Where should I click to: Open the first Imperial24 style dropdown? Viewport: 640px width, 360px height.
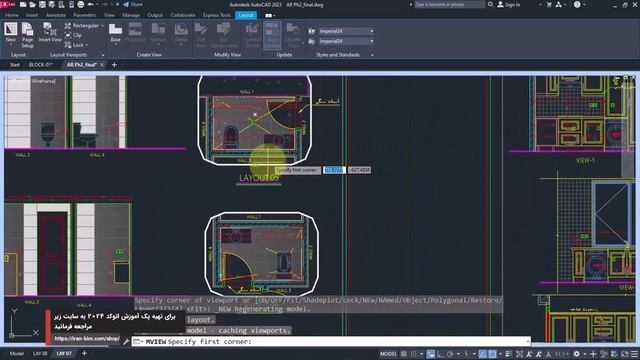tap(346, 31)
